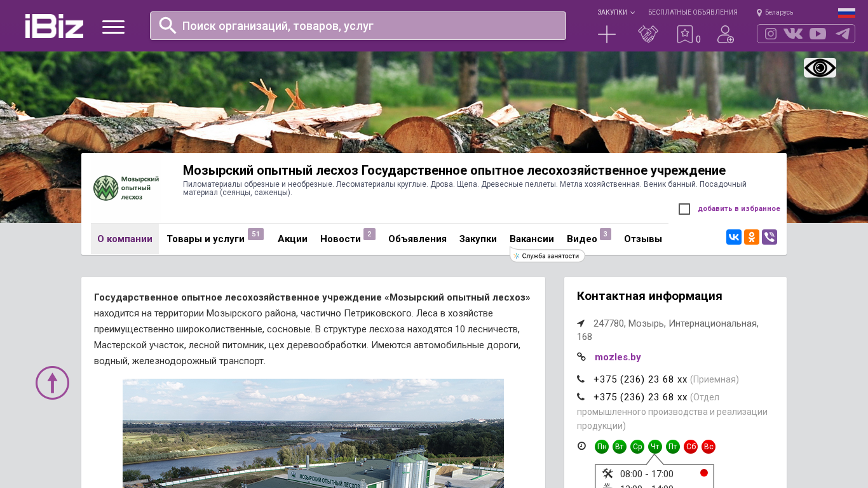868x488 pixels.
Task: Click the search magnifier icon
Action: pyautogui.click(x=168, y=25)
